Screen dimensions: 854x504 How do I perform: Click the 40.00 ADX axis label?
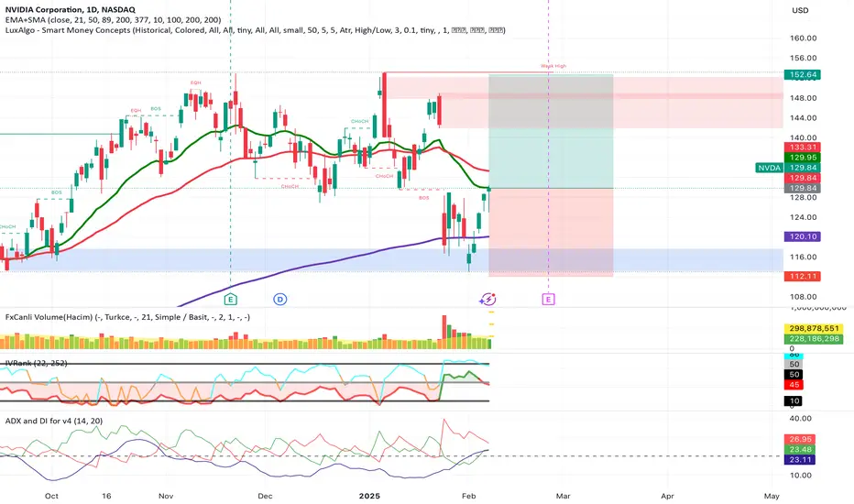[x=801, y=419]
